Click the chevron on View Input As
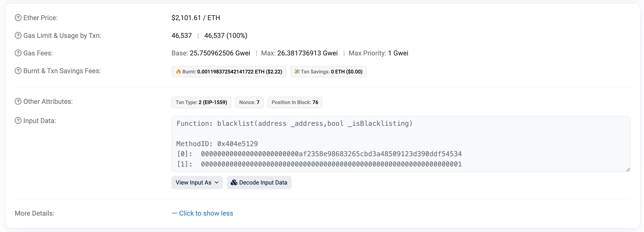 tap(217, 183)
